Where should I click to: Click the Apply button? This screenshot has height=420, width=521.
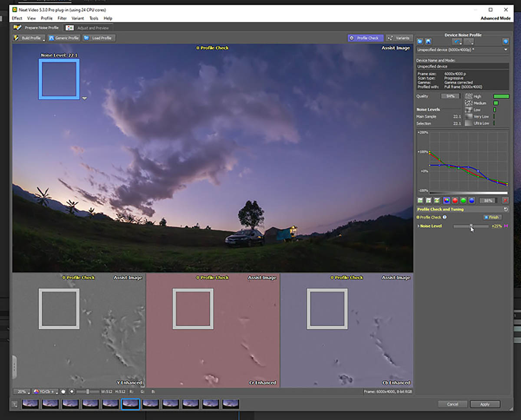point(485,404)
